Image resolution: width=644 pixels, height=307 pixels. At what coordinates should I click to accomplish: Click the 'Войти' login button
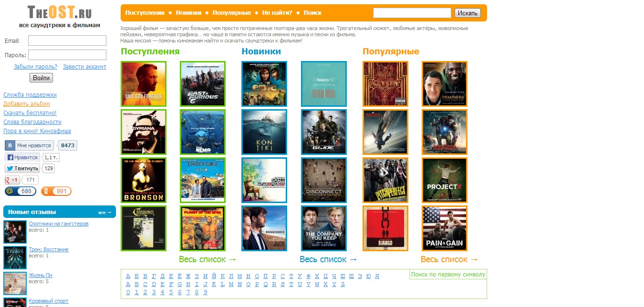42,78
